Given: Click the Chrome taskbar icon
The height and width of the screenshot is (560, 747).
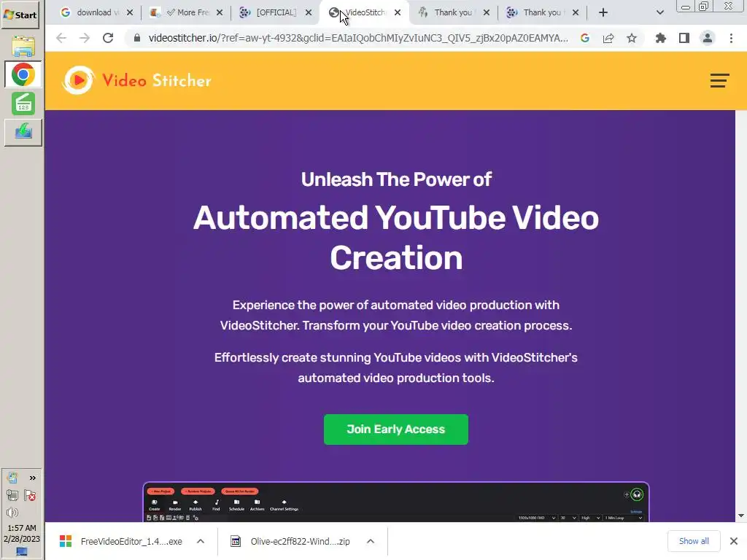Looking at the screenshot, I should coord(23,75).
